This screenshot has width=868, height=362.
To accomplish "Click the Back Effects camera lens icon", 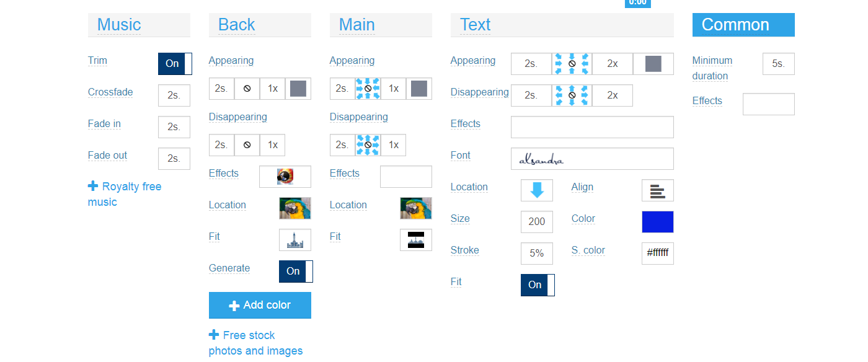I will click(285, 177).
